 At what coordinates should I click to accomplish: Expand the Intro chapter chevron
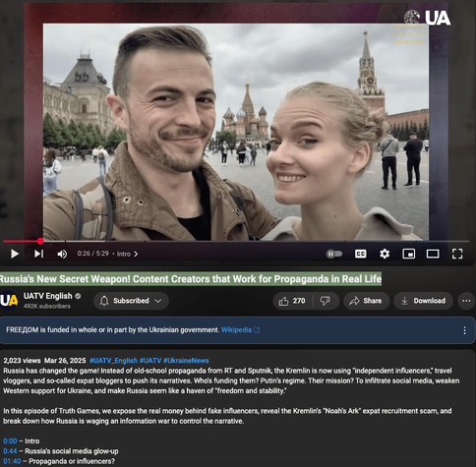(136, 254)
